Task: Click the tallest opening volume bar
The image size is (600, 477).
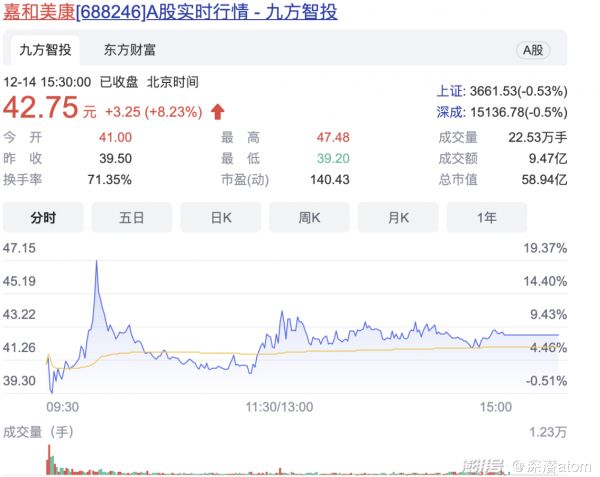Action: click(49, 459)
